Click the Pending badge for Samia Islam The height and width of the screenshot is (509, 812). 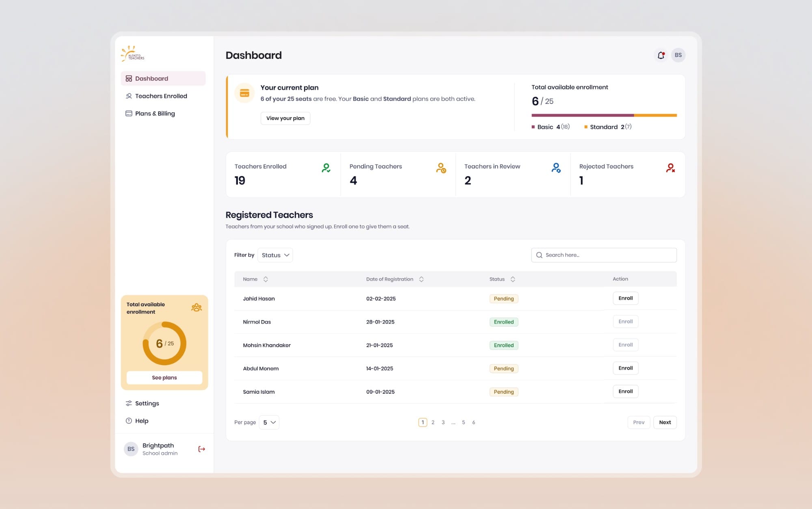coord(504,392)
